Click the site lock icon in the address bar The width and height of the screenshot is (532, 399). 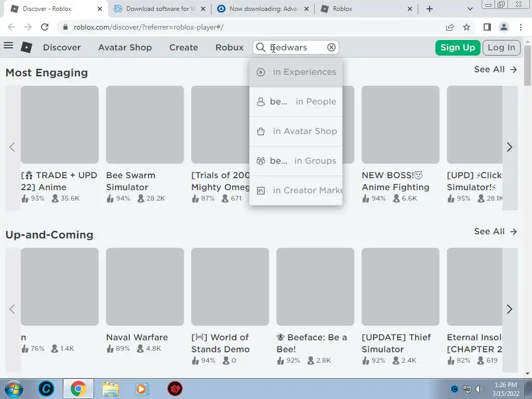click(65, 27)
